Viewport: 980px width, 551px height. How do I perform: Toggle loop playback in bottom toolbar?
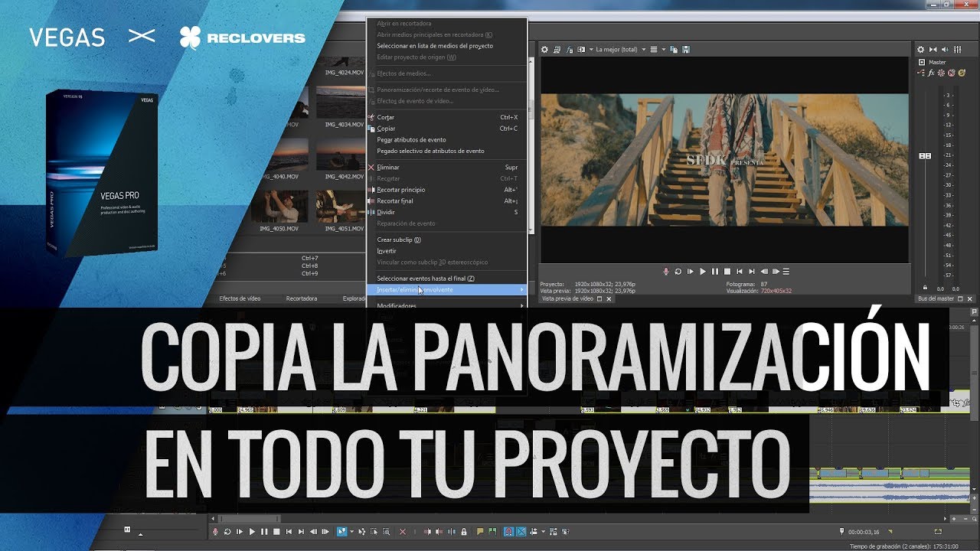click(x=227, y=532)
